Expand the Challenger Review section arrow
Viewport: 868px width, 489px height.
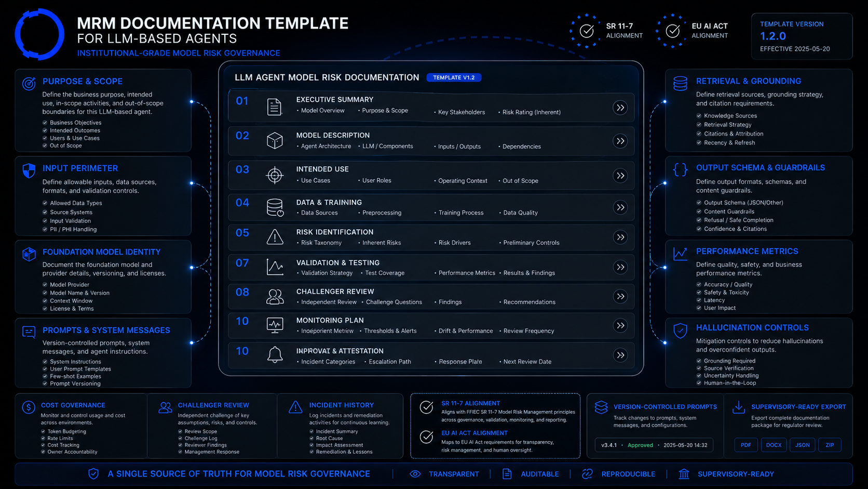620,296
